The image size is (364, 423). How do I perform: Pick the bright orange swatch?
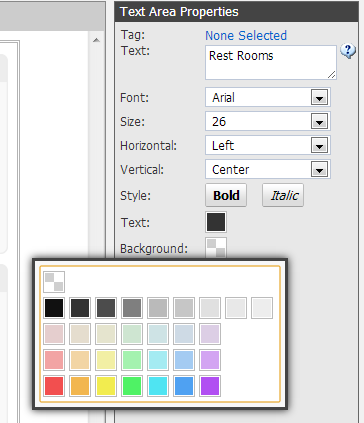pos(80,386)
